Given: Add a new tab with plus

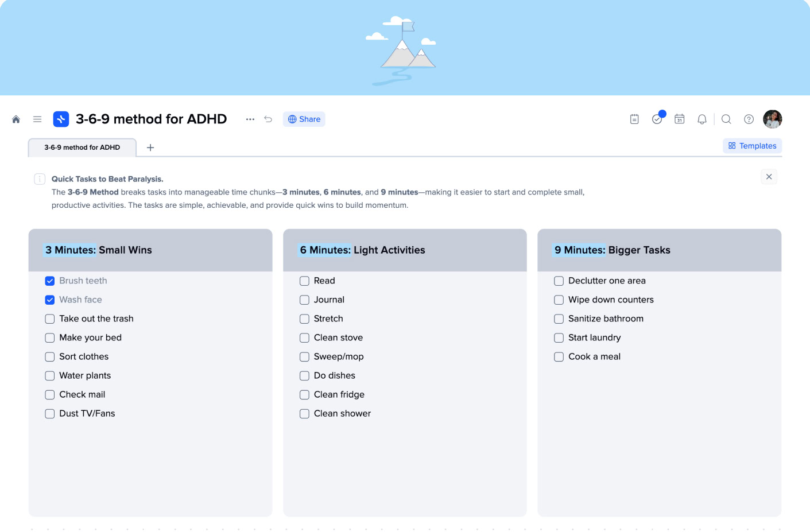Looking at the screenshot, I should [x=150, y=147].
